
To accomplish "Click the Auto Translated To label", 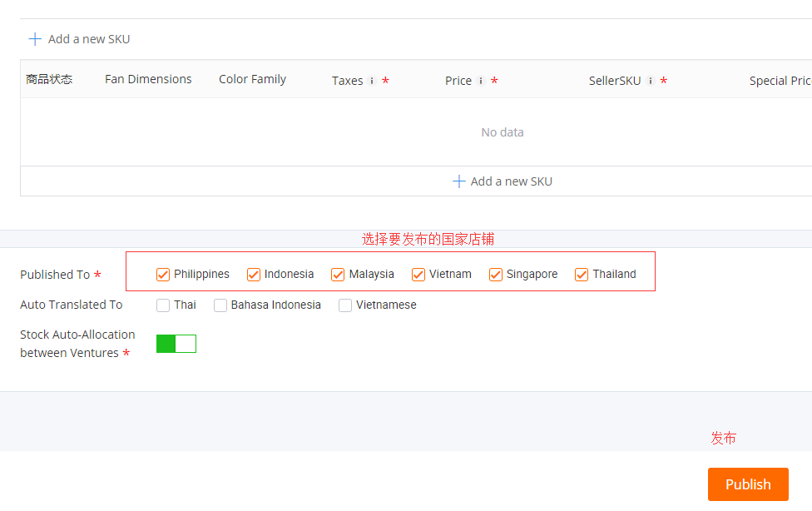I will tap(71, 305).
